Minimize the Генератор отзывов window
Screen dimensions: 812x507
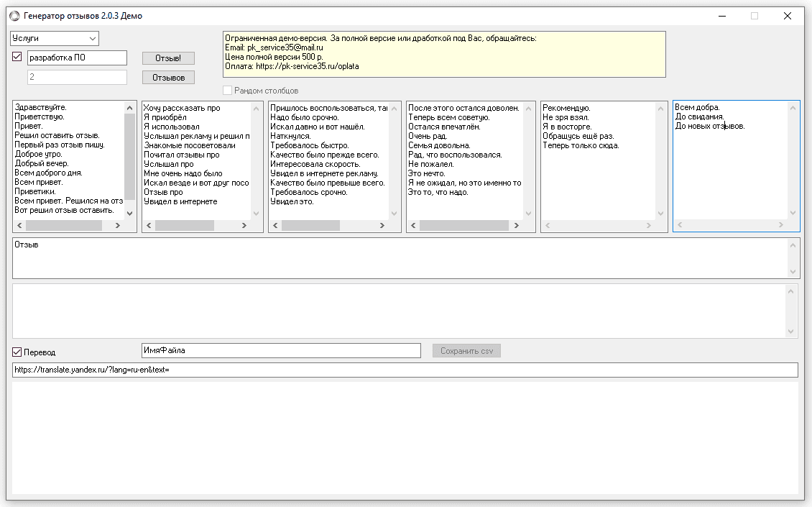pos(722,16)
